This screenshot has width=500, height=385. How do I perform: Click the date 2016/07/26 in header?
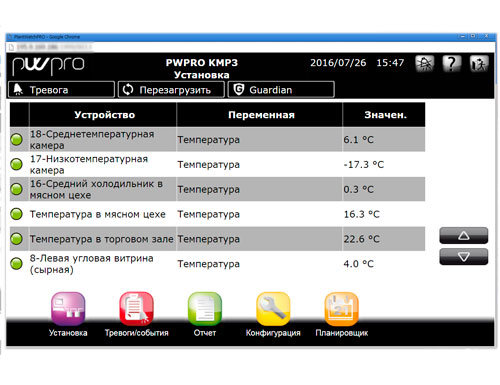point(338,63)
